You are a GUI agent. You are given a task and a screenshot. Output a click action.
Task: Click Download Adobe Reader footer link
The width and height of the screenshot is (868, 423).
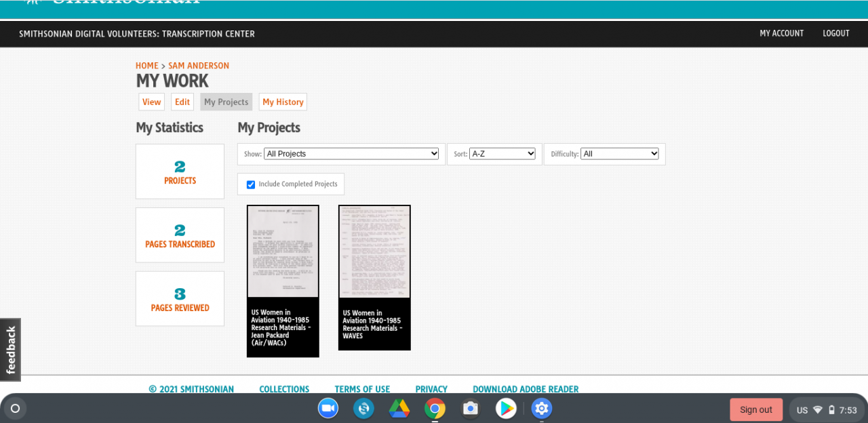526,389
